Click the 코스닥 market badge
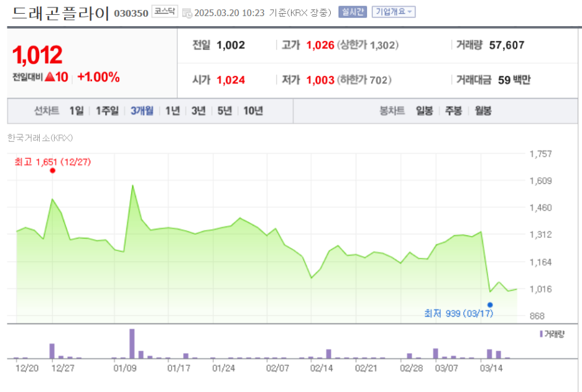 [x=164, y=12]
